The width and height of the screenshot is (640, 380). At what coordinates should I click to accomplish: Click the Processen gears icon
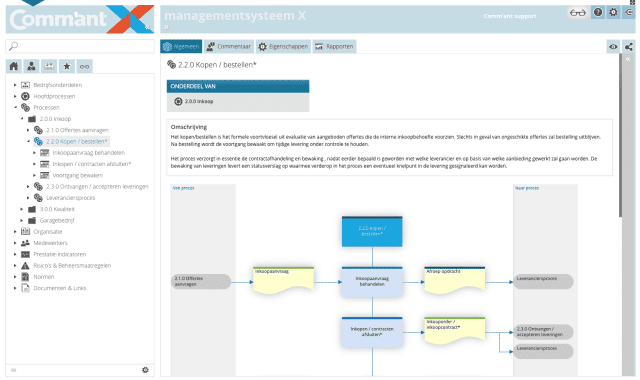click(x=25, y=107)
